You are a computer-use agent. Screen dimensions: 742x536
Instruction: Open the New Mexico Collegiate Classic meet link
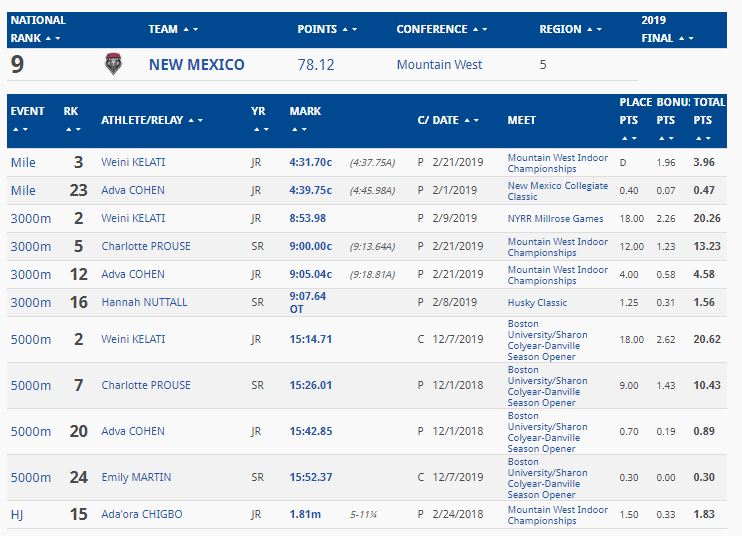[x=557, y=191]
